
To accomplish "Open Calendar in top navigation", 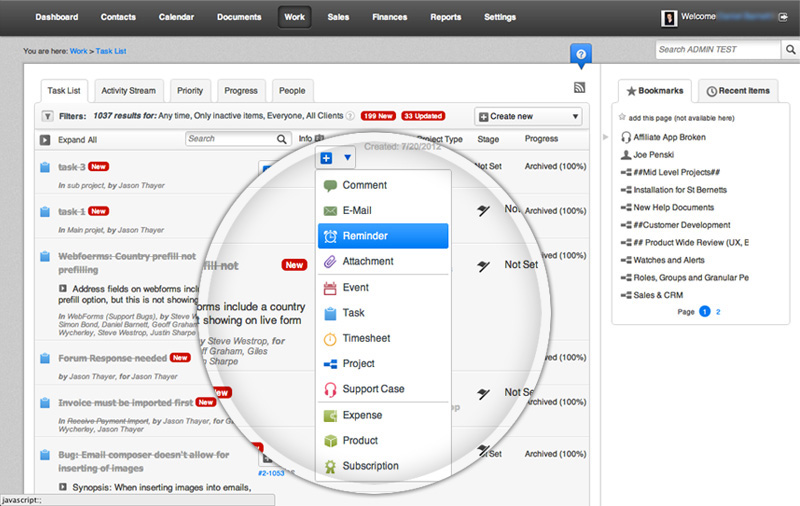I will 176,17.
